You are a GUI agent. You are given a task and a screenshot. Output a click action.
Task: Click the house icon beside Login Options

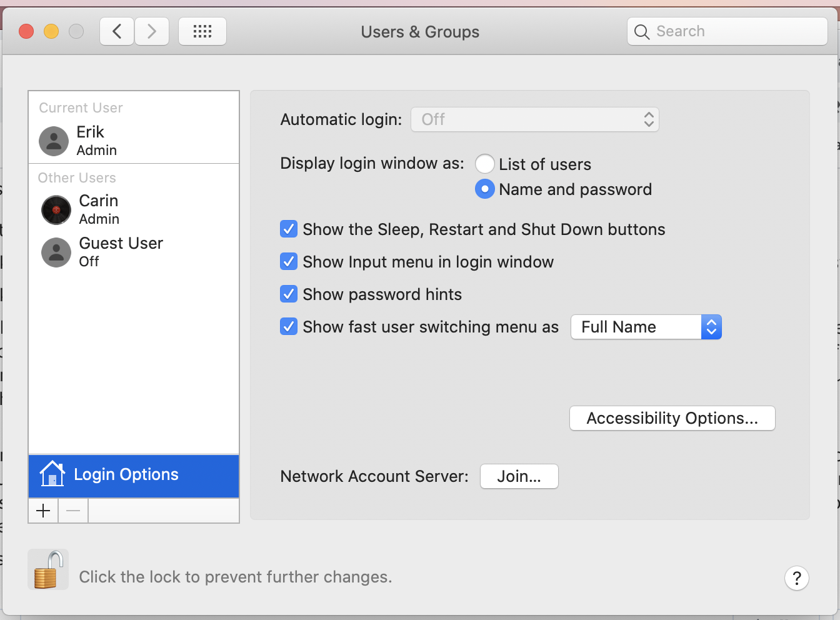[52, 474]
